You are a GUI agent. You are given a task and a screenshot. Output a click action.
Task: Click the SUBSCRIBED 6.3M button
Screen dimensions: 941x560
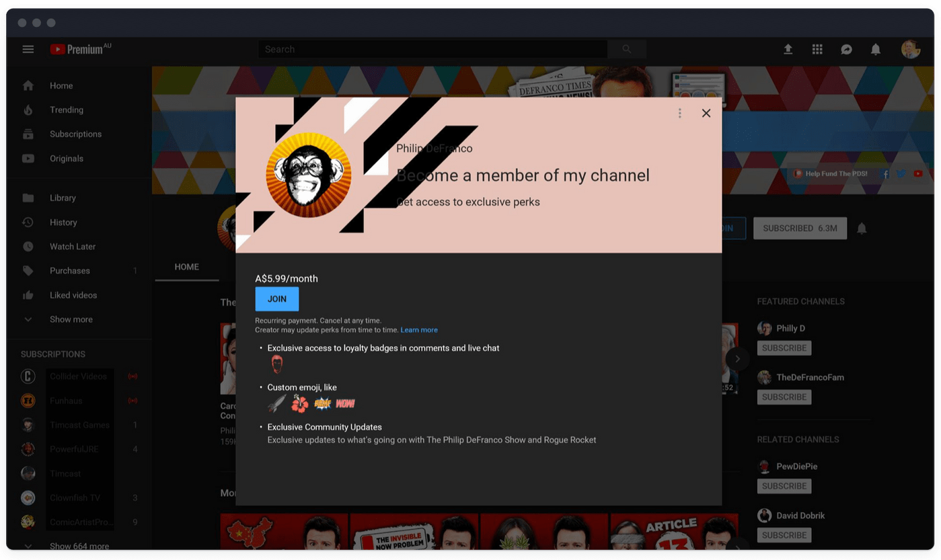(x=800, y=229)
